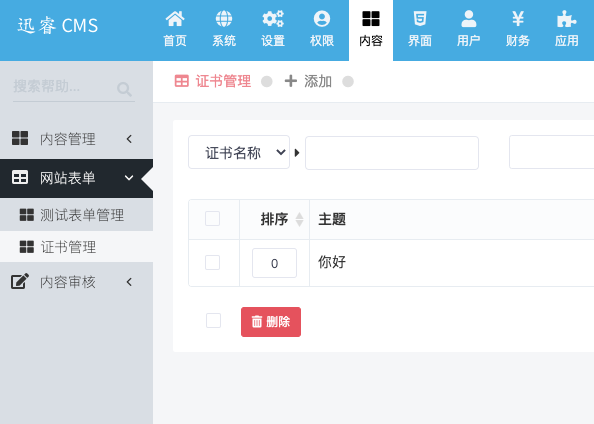Select the 内容 grid icon tab
This screenshot has height=424, width=594.
(x=371, y=19)
